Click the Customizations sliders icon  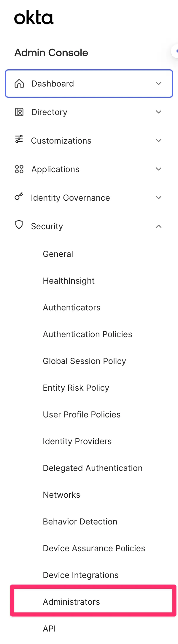[19, 139]
